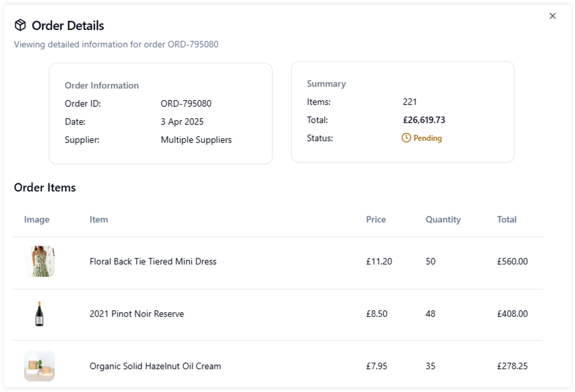Sort by the Quantity column header

click(x=443, y=219)
